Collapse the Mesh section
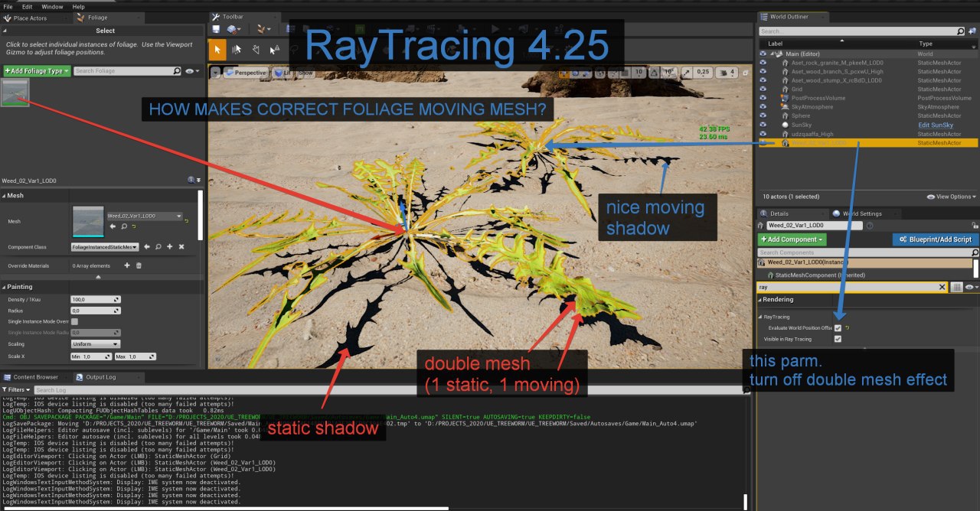The width and height of the screenshot is (980, 511). click(x=4, y=196)
